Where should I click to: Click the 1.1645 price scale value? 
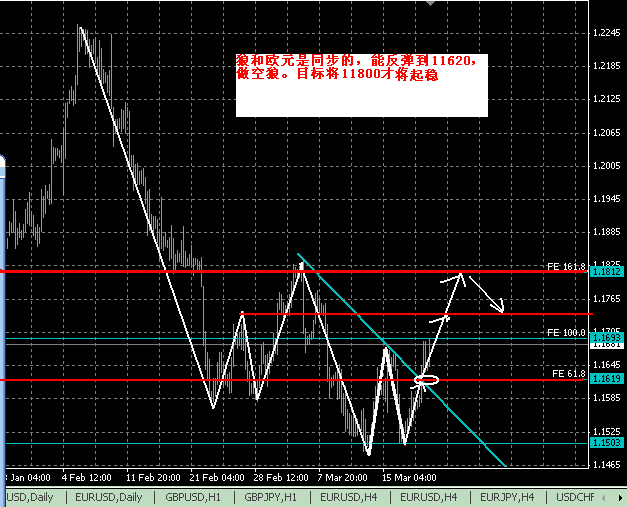coord(607,365)
